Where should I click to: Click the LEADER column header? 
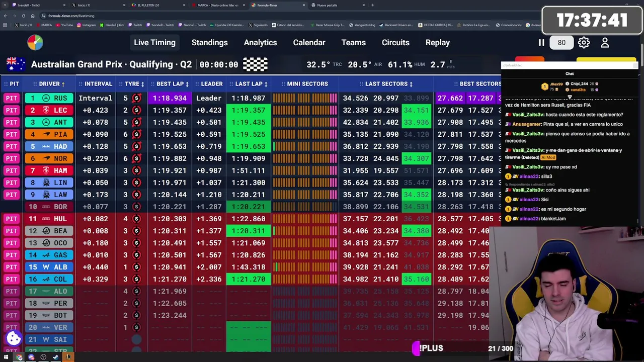click(209, 84)
